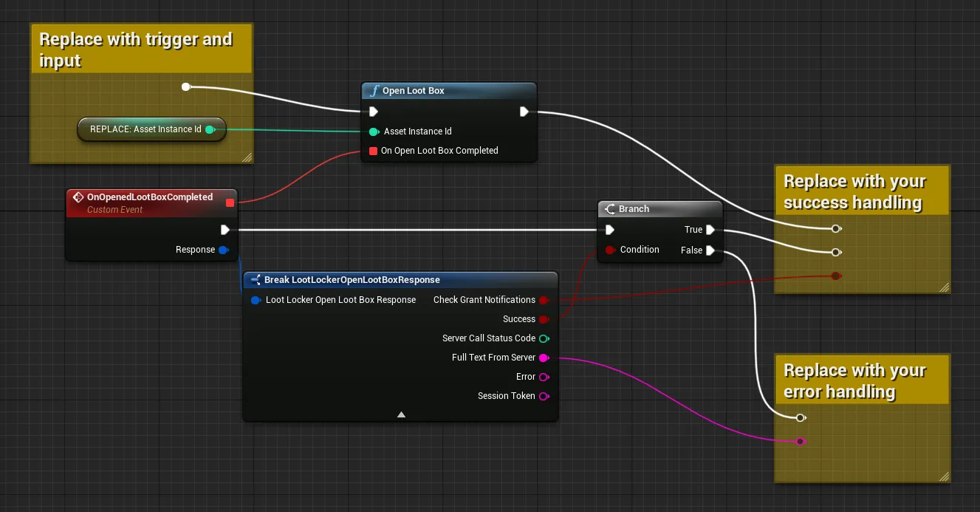Collapse the Break LootLockerOpenLootBoxResponse node arrow
This screenshot has width=980, height=512.
coord(401,414)
